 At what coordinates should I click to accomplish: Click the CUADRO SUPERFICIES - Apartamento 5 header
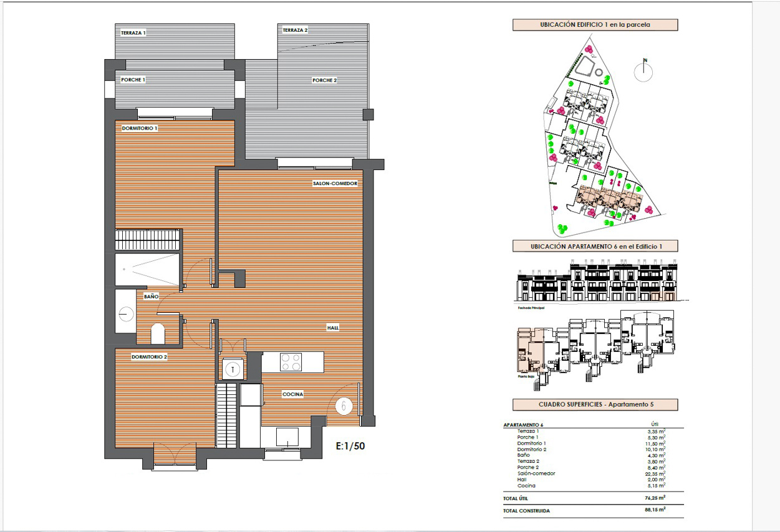[594, 404]
